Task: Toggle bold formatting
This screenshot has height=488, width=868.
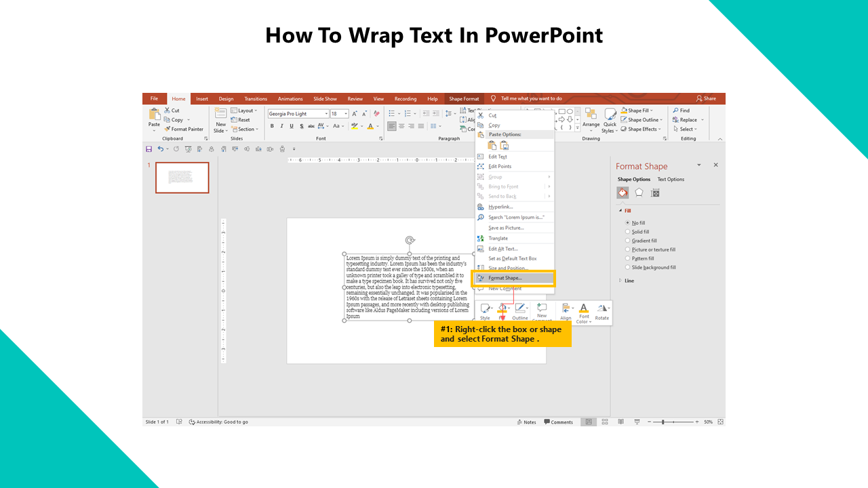Action: (272, 126)
